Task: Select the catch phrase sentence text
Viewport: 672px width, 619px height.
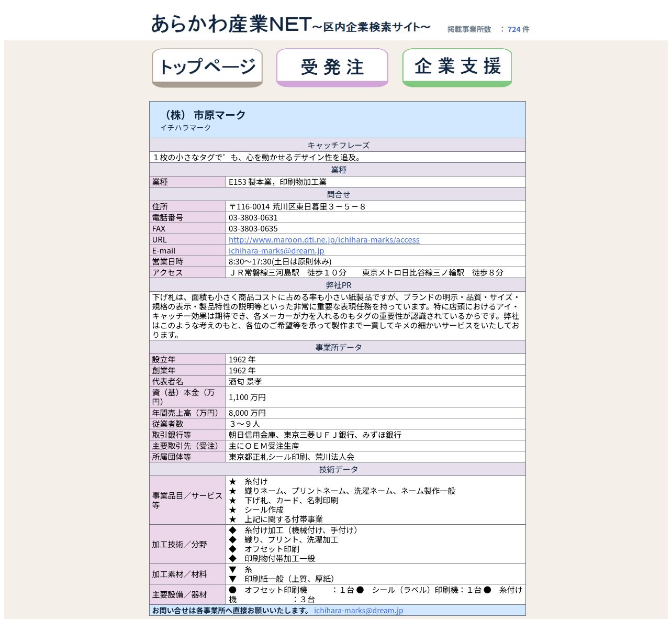Action: (257, 157)
